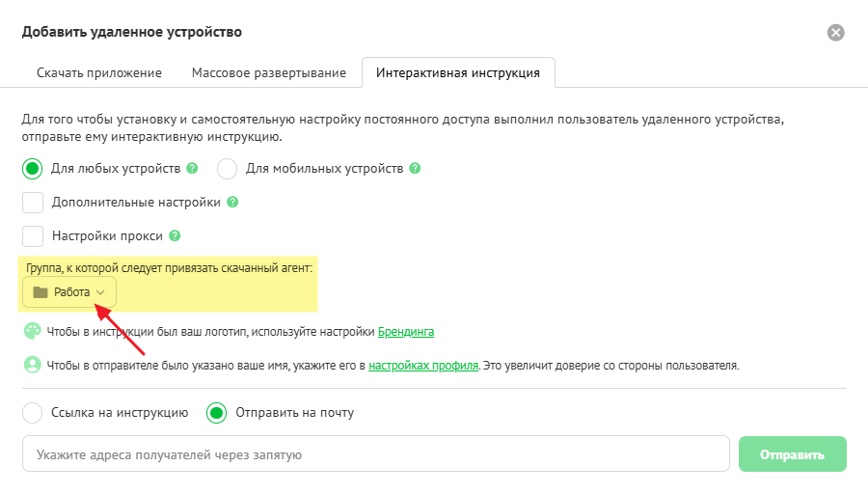
Task: Enable 'Дополнительные настройки' checkbox
Action: click(33, 203)
